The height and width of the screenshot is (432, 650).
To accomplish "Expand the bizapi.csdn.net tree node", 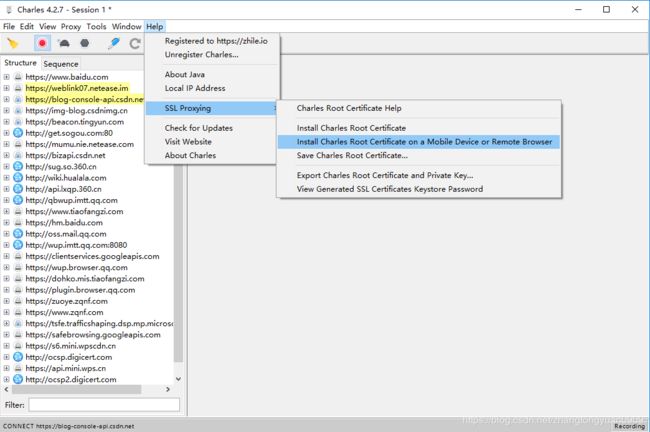I will [7, 155].
